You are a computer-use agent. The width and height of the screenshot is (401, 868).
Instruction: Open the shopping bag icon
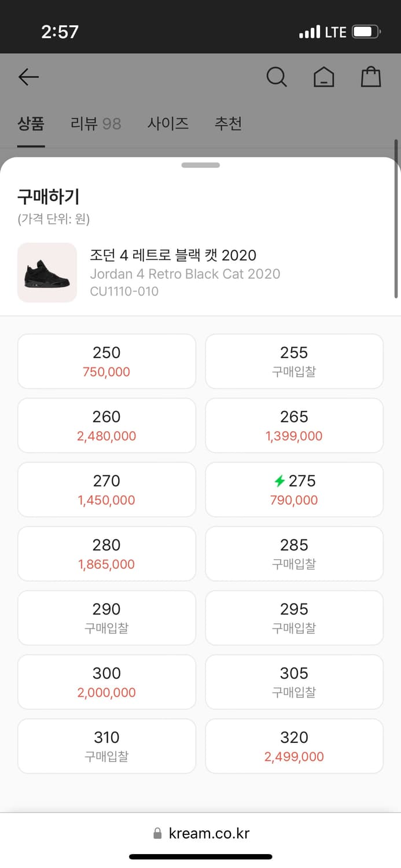(x=371, y=76)
